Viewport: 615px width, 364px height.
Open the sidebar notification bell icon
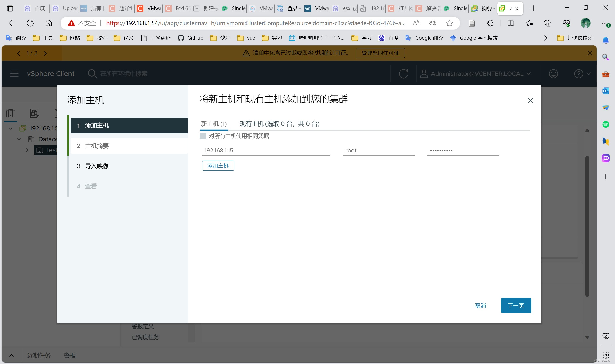coord(605,40)
